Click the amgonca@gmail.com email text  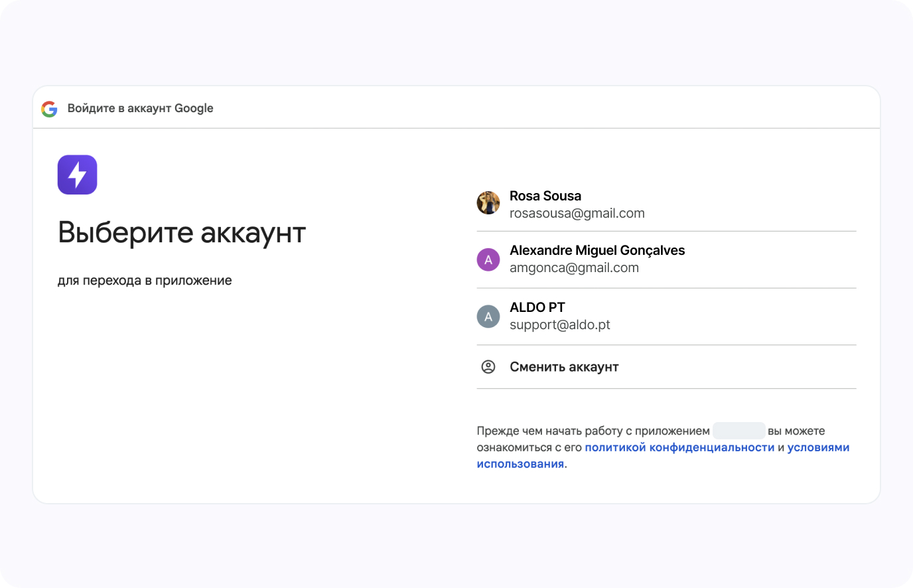coord(574,268)
